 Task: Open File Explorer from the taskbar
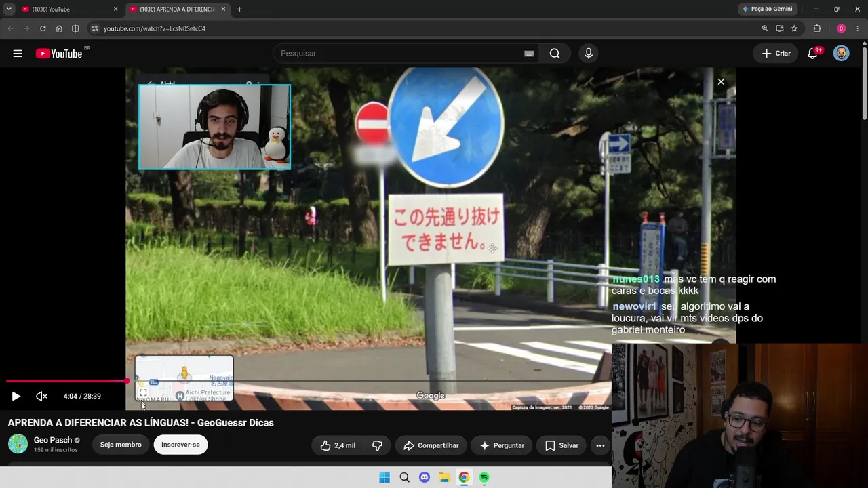pyautogui.click(x=444, y=478)
